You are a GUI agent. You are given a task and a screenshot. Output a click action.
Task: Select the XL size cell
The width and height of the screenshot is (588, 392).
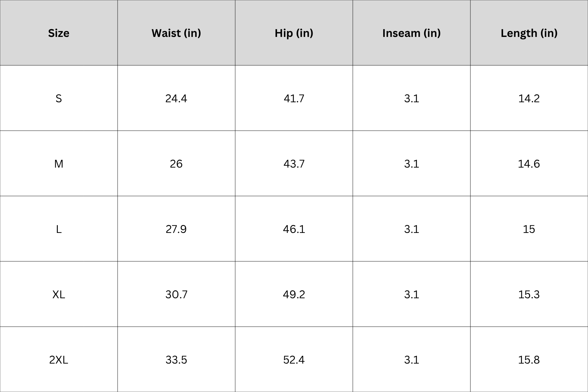point(59,294)
